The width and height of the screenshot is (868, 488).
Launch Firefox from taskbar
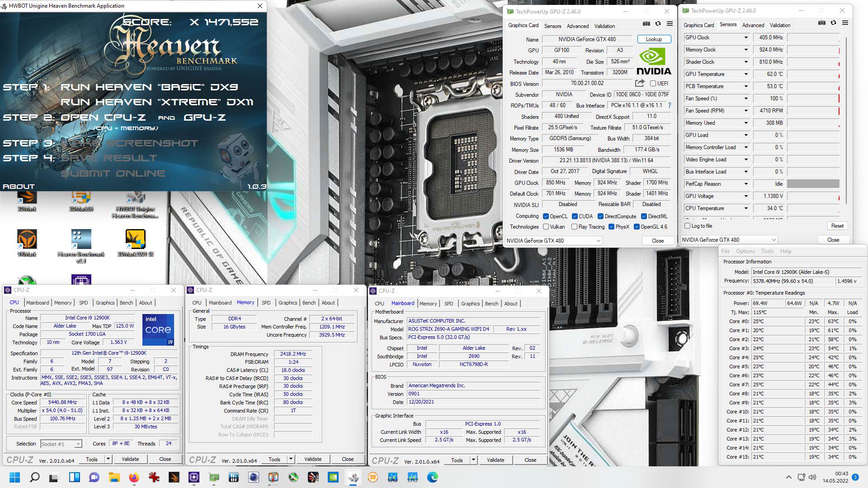click(134, 477)
